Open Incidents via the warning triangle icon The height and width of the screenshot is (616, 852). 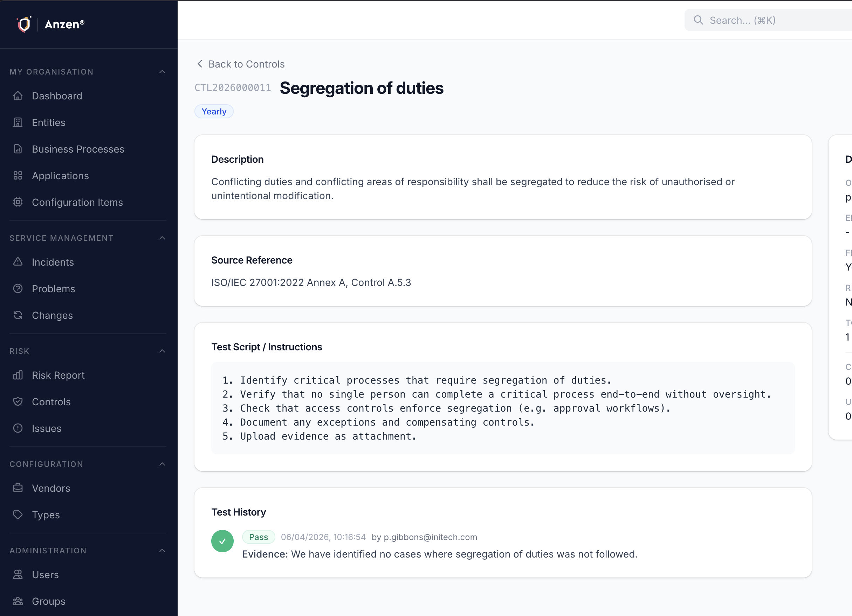[18, 262]
